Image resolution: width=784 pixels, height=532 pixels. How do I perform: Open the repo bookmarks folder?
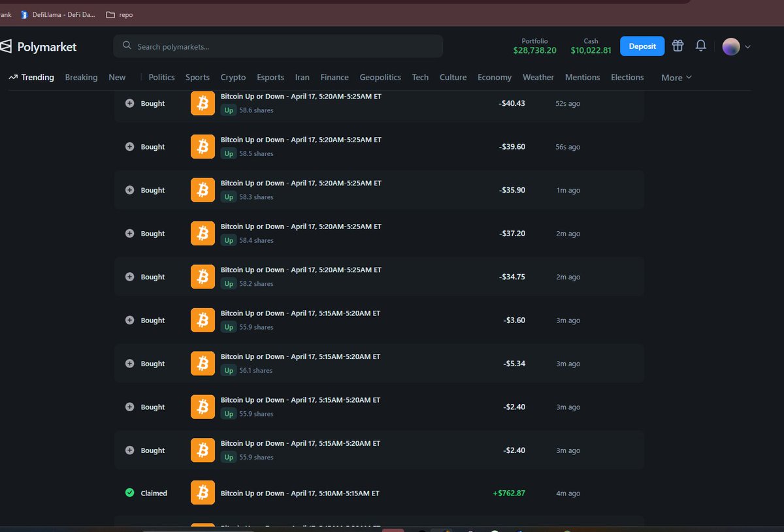[x=119, y=14]
